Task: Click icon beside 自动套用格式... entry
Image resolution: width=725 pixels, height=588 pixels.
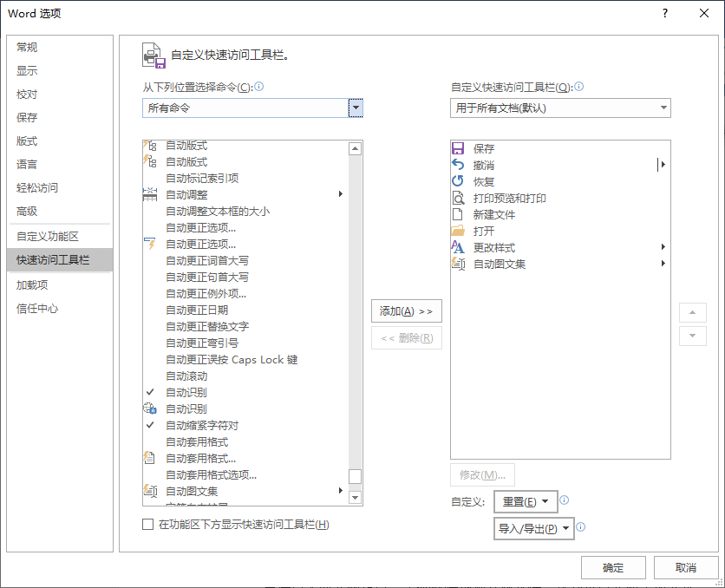Action: (149, 458)
